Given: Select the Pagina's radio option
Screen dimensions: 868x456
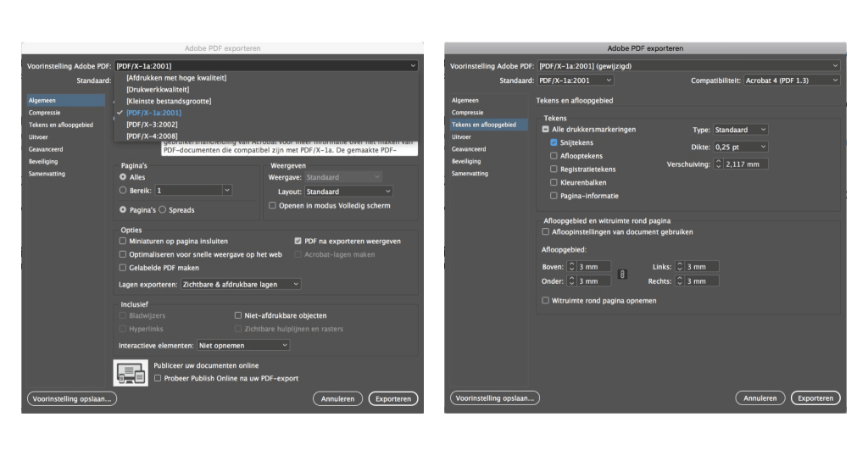Looking at the screenshot, I should click(x=123, y=209).
